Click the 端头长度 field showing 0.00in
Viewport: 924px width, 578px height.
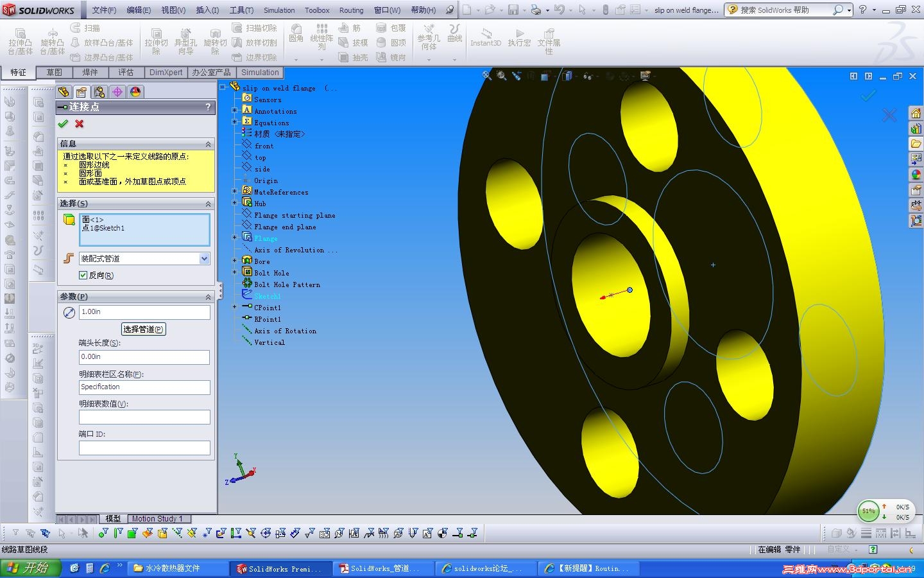(144, 357)
